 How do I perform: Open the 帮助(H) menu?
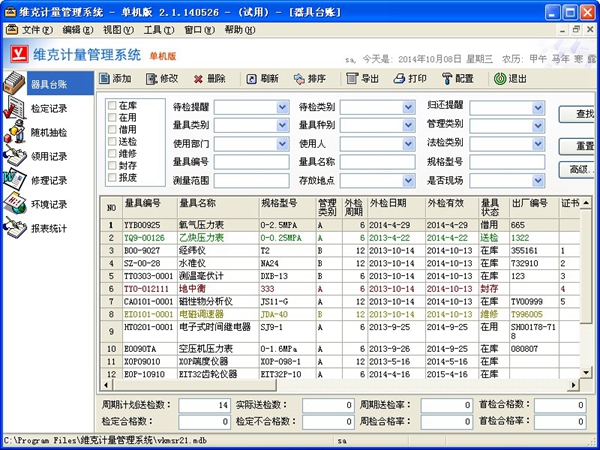pyautogui.click(x=240, y=30)
